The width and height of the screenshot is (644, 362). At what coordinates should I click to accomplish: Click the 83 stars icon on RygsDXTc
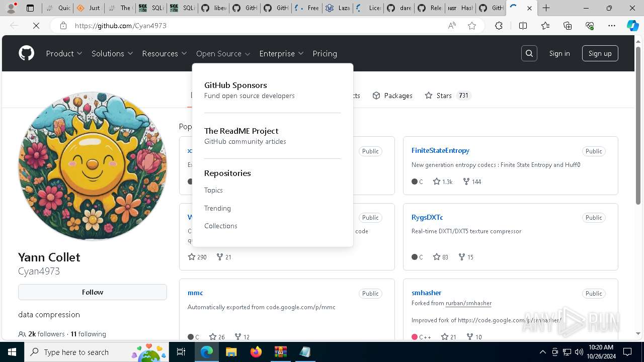pos(437,257)
